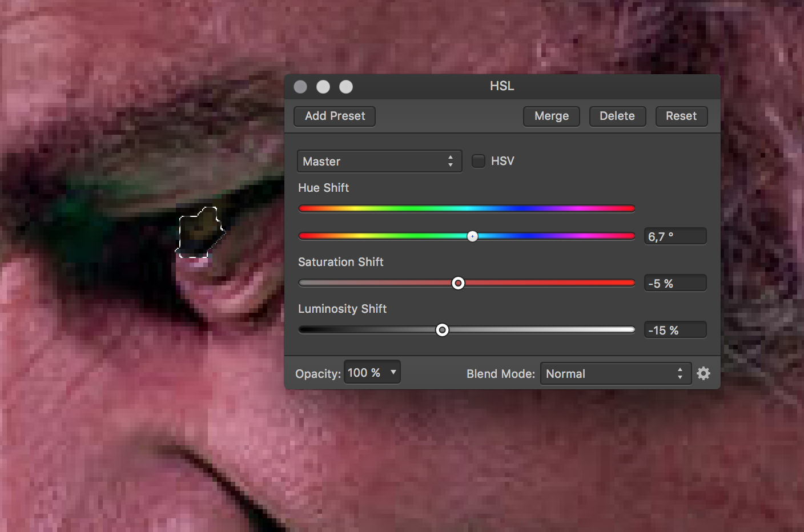Screen dimensions: 804x532
Task: Expand the Opacity percentage dropdown arrow
Action: point(393,372)
